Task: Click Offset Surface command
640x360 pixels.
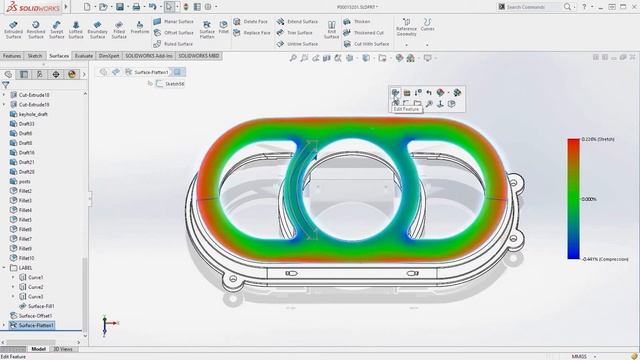Action: click(174, 33)
